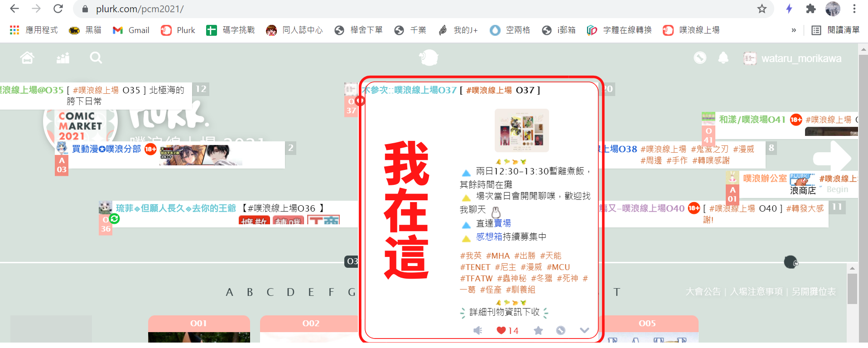Open the 另開攤位表 link

coord(814,292)
